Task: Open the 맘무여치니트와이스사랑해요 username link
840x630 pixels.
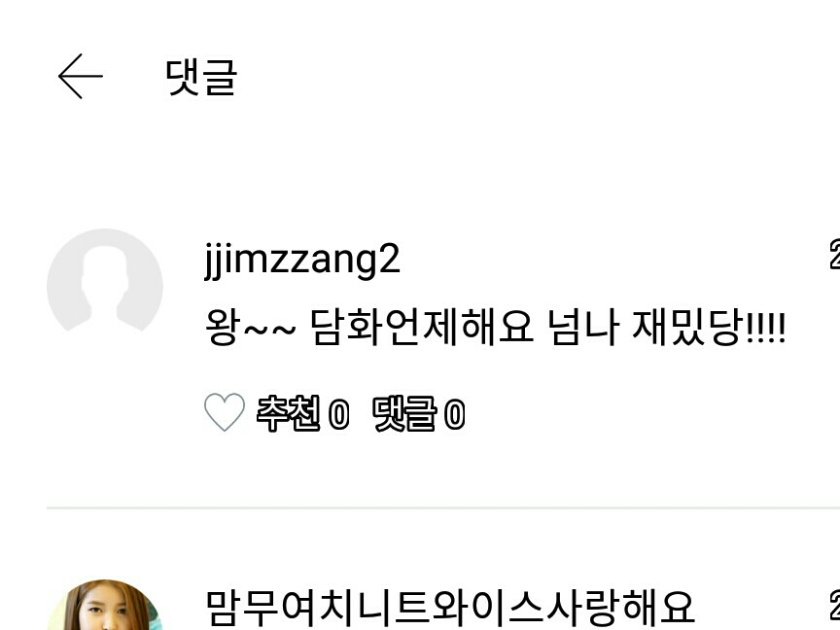Action: (450, 609)
